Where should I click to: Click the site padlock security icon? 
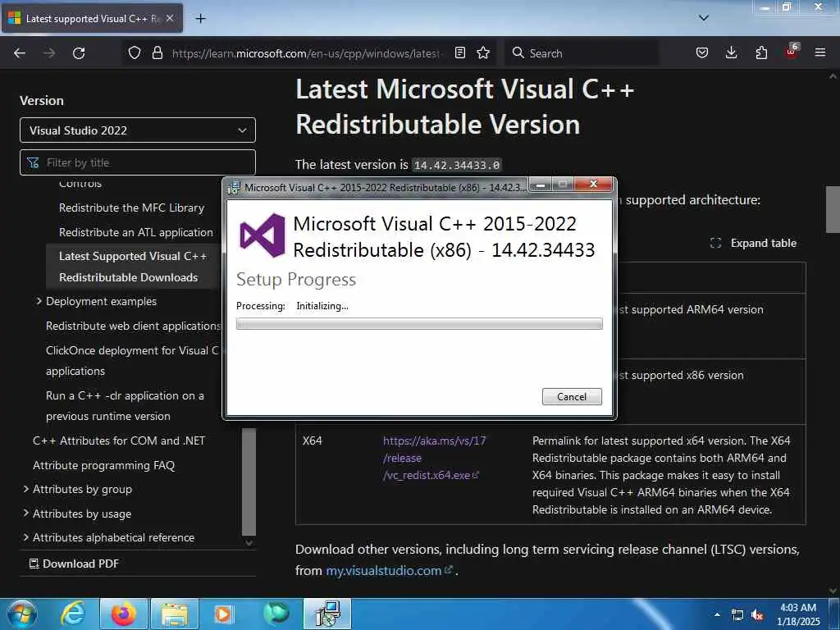click(x=157, y=52)
